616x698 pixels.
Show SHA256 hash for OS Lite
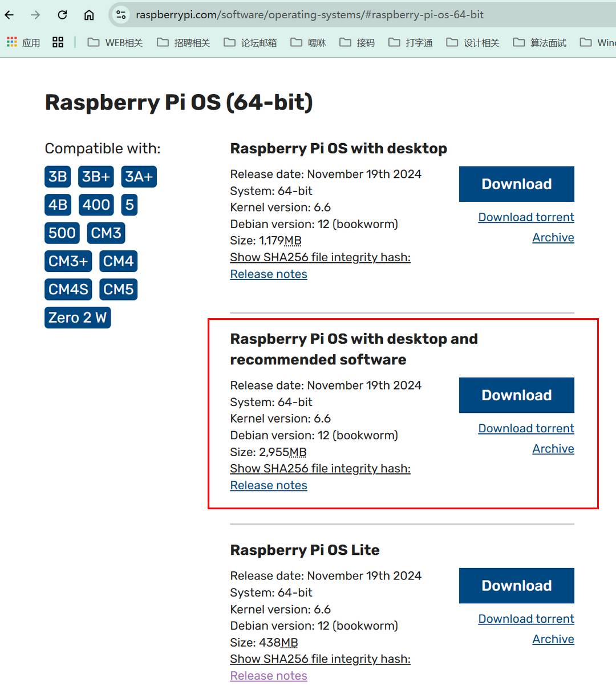(320, 659)
